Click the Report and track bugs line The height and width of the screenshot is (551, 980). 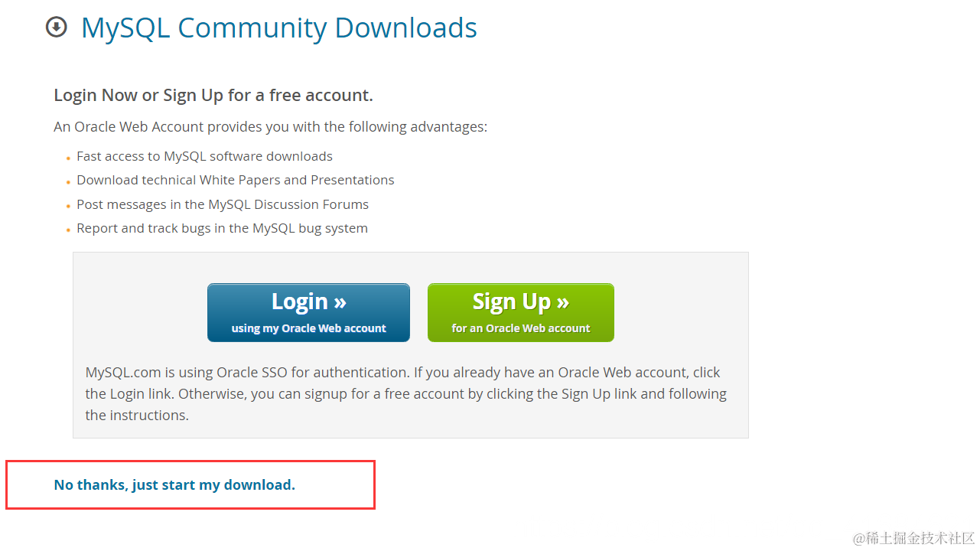coord(222,228)
